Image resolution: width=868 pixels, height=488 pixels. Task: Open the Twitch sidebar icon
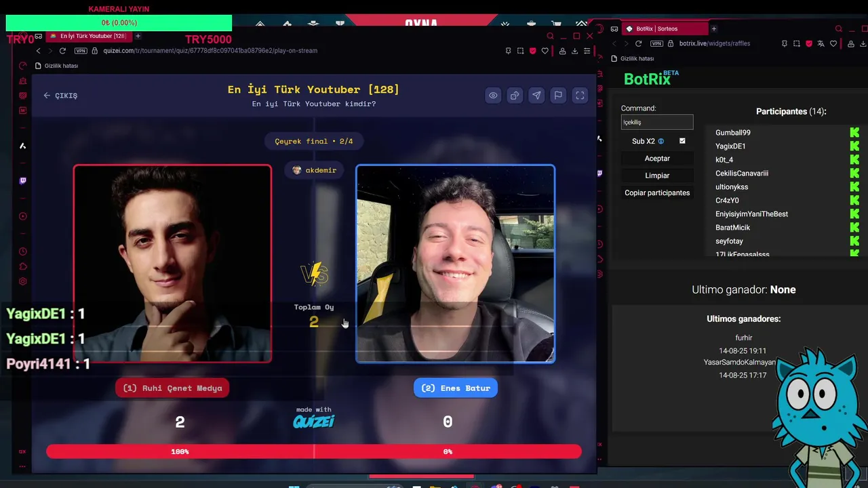click(x=22, y=181)
